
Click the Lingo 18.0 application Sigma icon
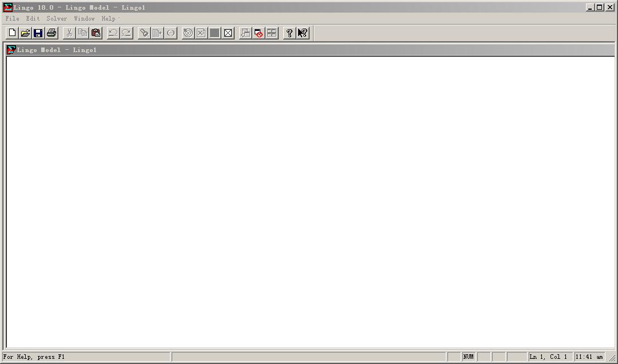click(x=7, y=7)
